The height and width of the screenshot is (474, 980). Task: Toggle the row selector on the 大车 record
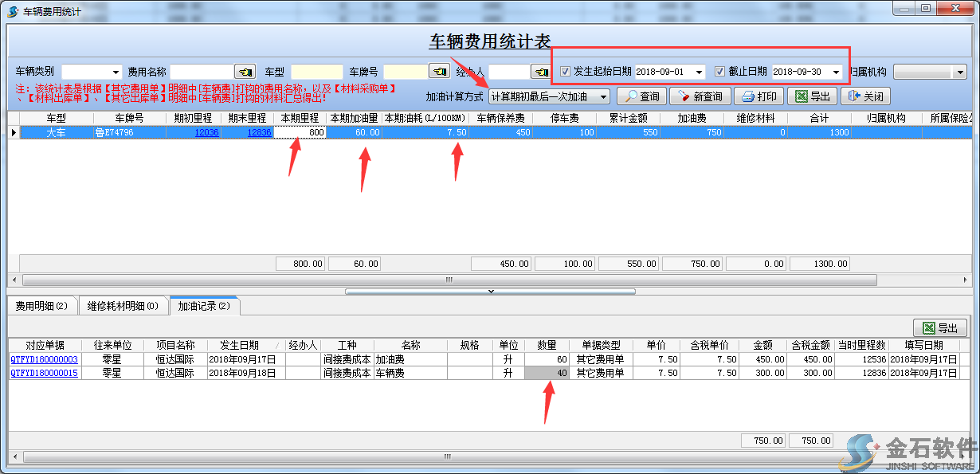pos(14,132)
